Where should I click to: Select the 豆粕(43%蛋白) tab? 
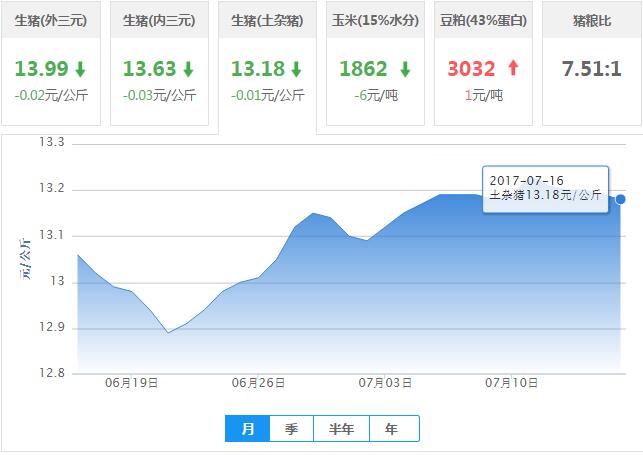point(484,20)
